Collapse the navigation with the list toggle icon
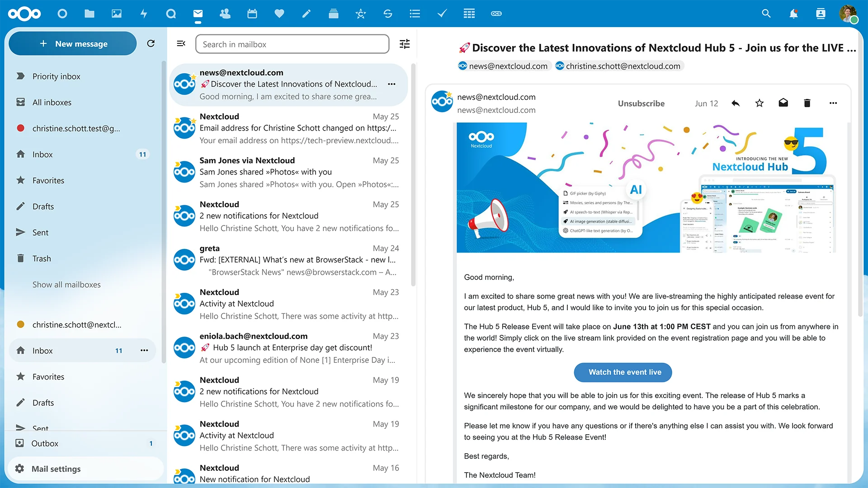Screen dimensions: 868x488 pyautogui.click(x=181, y=43)
